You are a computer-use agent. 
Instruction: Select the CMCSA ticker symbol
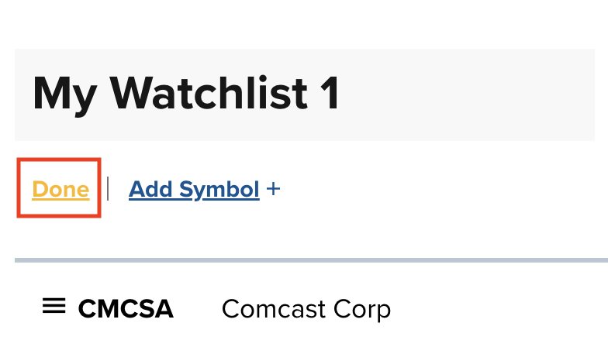point(126,308)
